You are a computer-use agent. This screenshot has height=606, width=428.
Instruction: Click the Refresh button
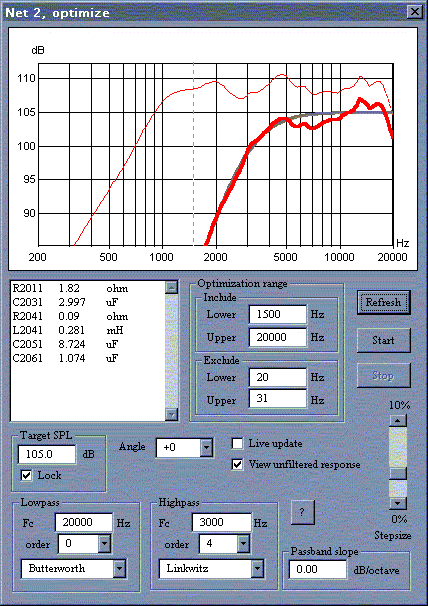pyautogui.click(x=384, y=302)
